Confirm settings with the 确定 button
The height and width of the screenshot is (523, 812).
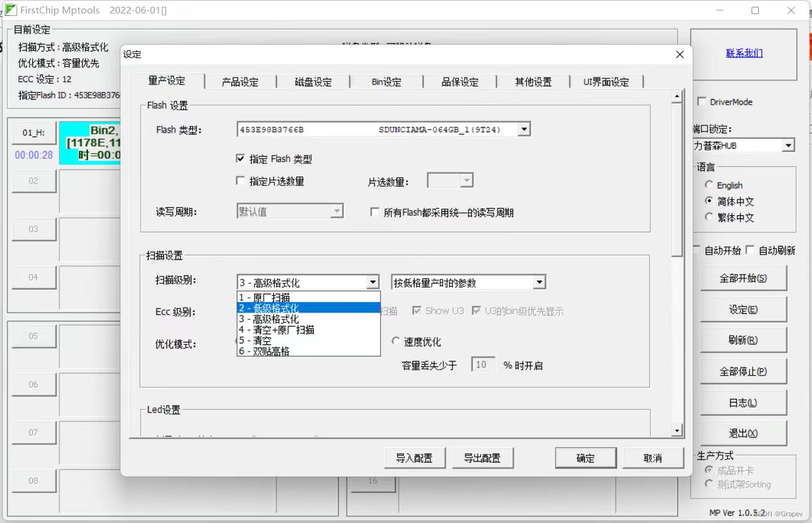click(585, 457)
